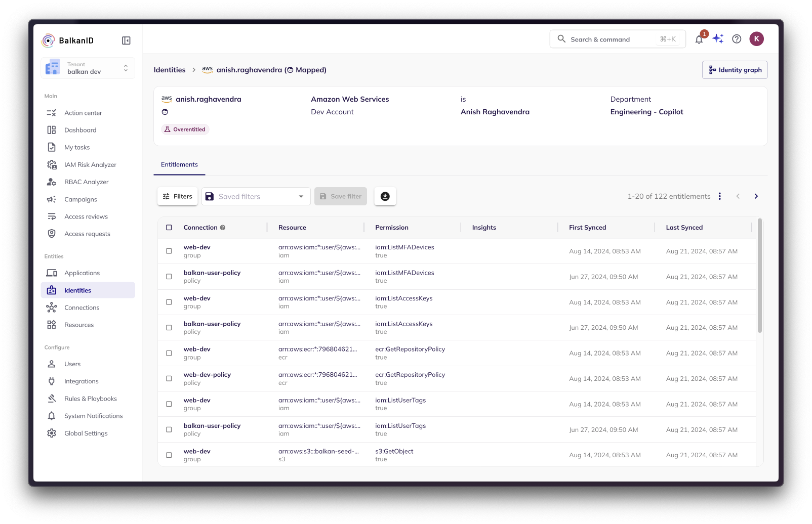The image size is (812, 524).
Task: Go to the previous entitlements page
Action: pos(738,196)
